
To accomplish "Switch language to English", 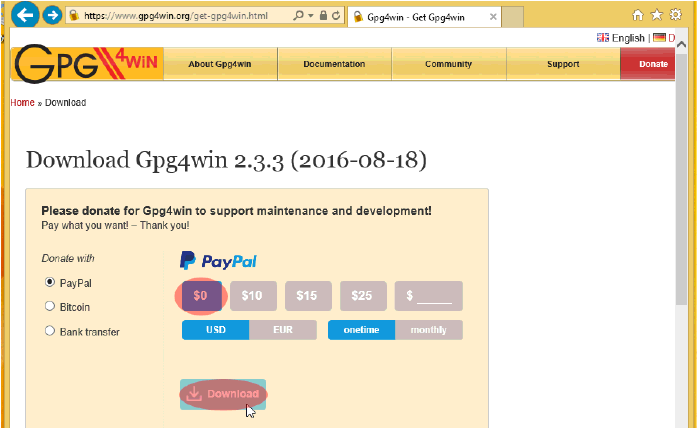I will tap(628, 38).
